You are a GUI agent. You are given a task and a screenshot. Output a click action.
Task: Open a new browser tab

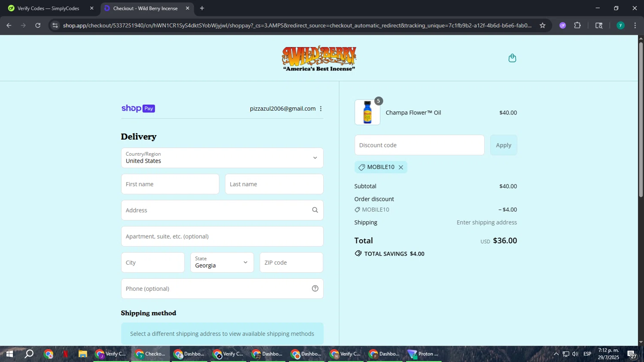click(x=202, y=8)
